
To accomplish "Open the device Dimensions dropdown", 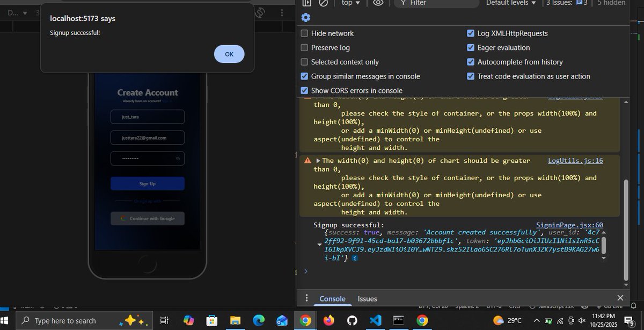I will click(18, 12).
